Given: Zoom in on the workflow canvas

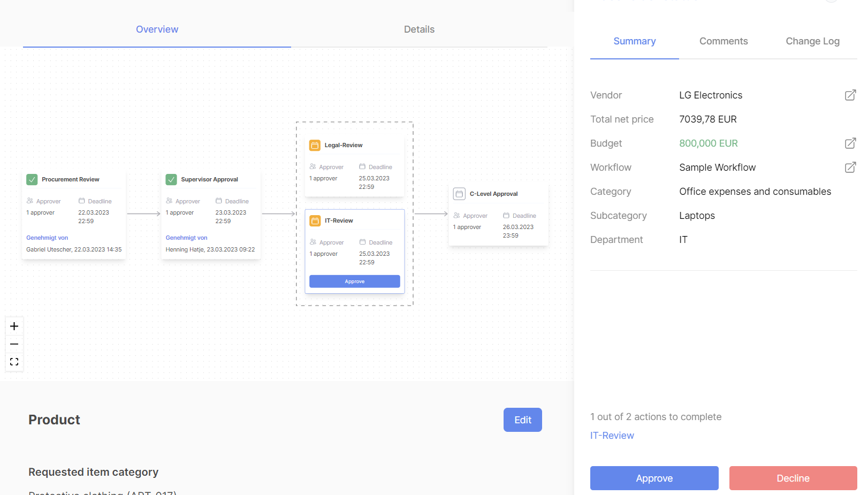Looking at the screenshot, I should tap(14, 326).
